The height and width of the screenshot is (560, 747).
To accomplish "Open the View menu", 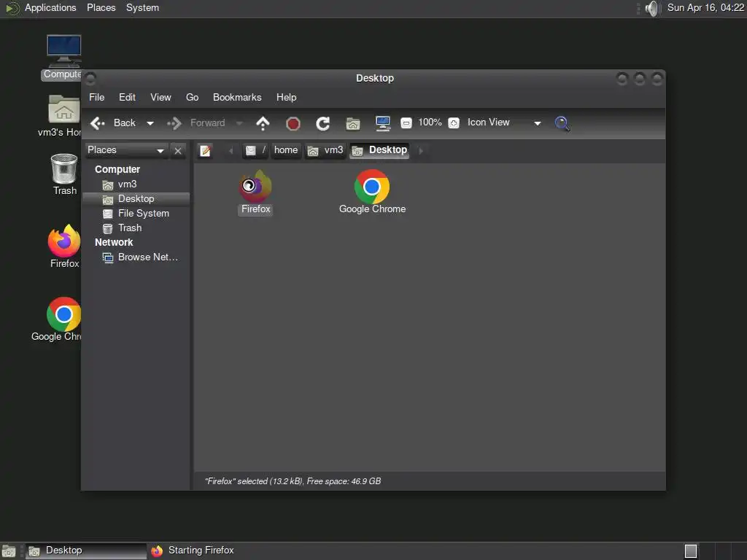I will [x=160, y=97].
